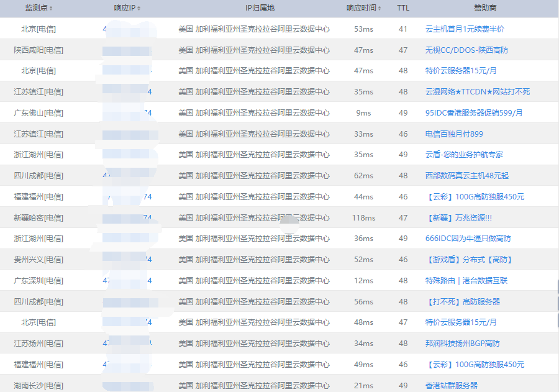The width and height of the screenshot is (559, 392).
Task: Select the 贵州兴义[电信] monitoring point
Action: pos(39,259)
